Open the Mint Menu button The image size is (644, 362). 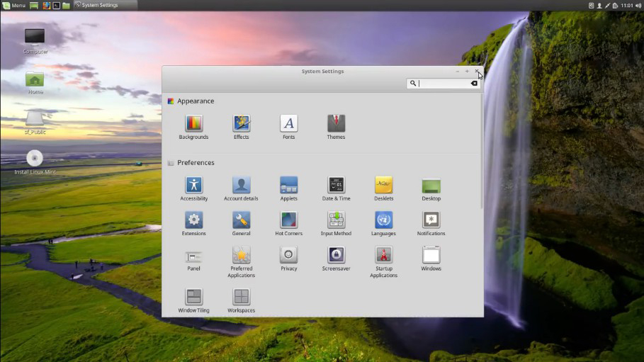13,6
